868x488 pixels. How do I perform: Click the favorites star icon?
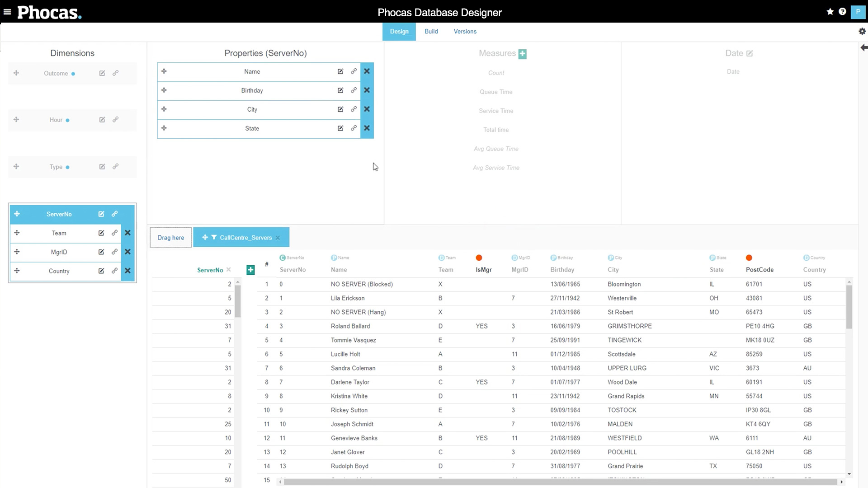coord(830,12)
